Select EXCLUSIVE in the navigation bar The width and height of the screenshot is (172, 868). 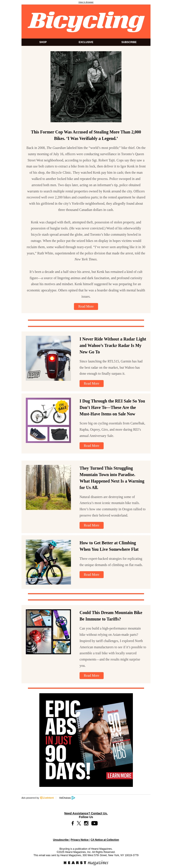point(86,42)
